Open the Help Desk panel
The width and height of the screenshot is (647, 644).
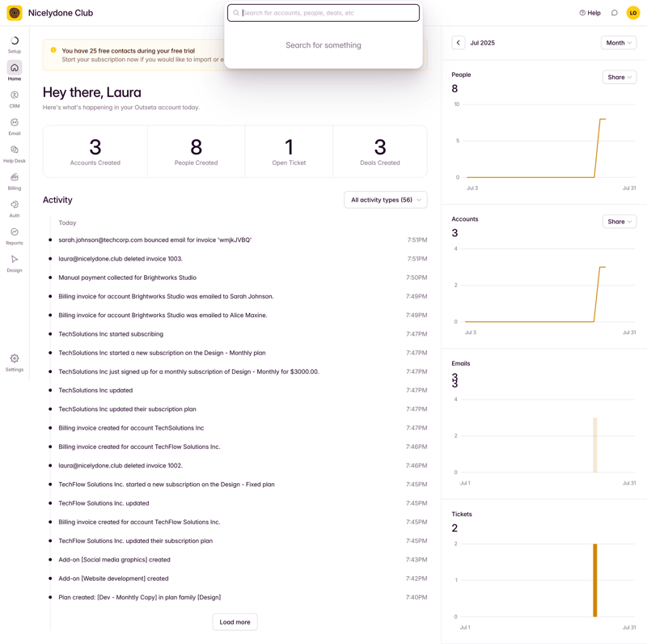14,150
